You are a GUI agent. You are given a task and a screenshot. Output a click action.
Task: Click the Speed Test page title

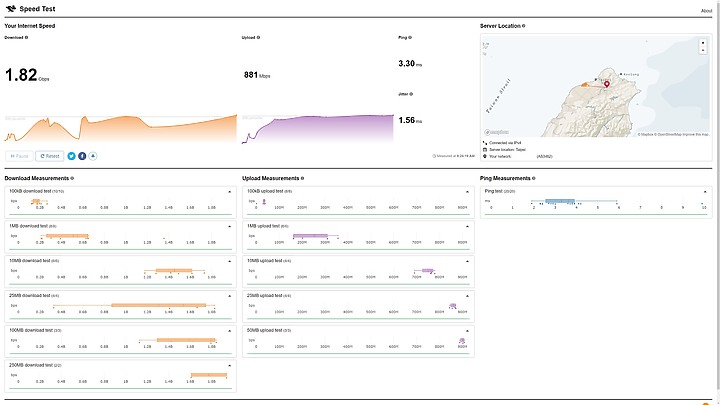[x=37, y=9]
